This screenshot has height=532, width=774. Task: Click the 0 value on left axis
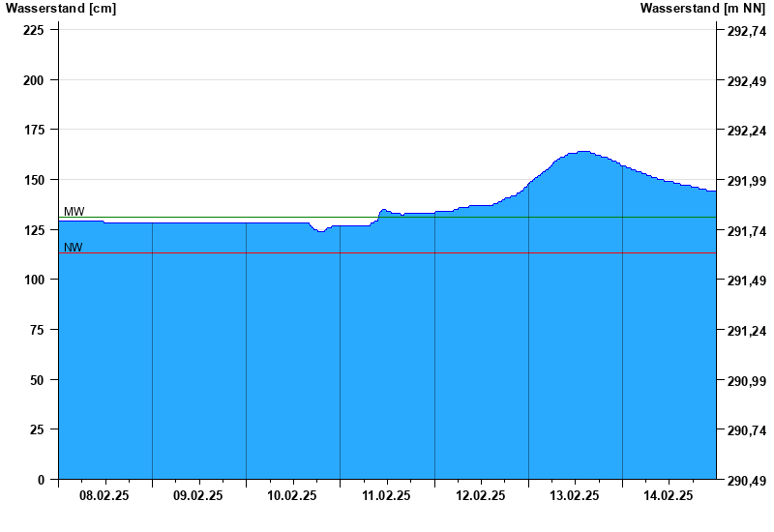click(x=41, y=480)
